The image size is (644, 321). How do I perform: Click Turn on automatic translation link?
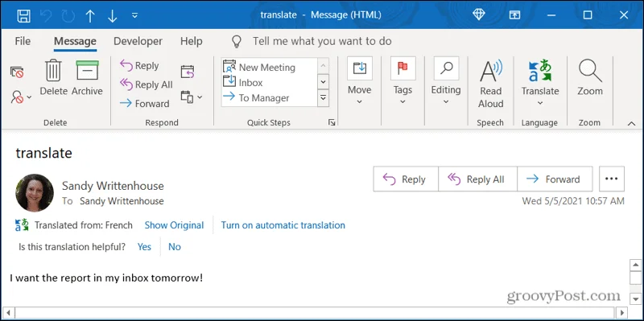[x=283, y=225]
